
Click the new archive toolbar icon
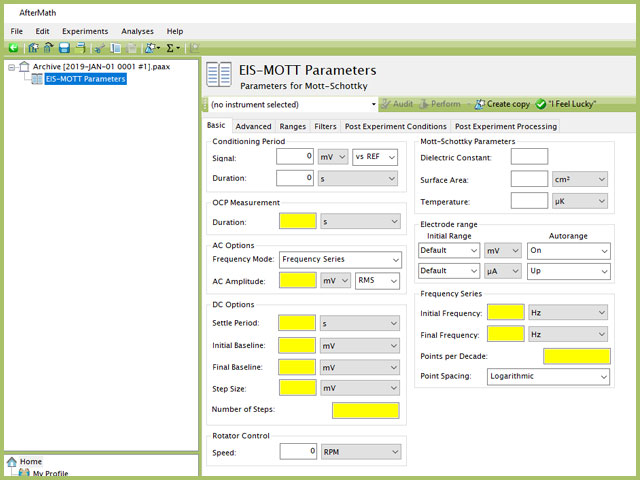click(x=33, y=48)
